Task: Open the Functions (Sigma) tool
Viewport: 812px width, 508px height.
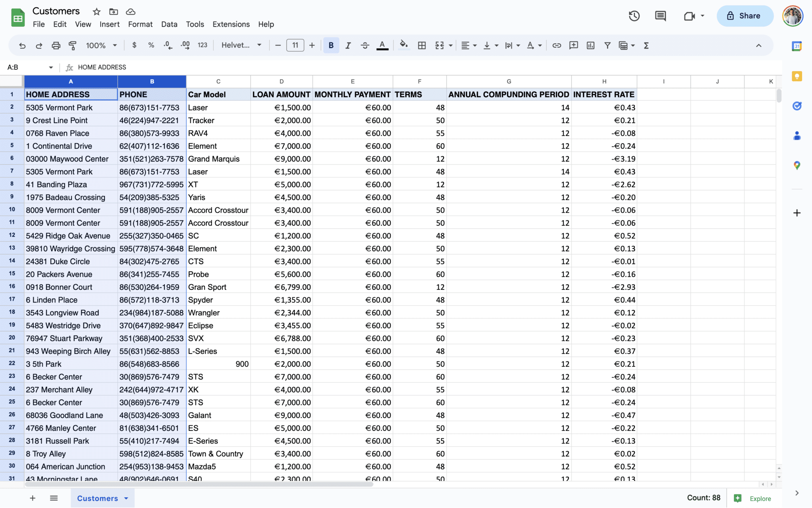Action: tap(646, 45)
